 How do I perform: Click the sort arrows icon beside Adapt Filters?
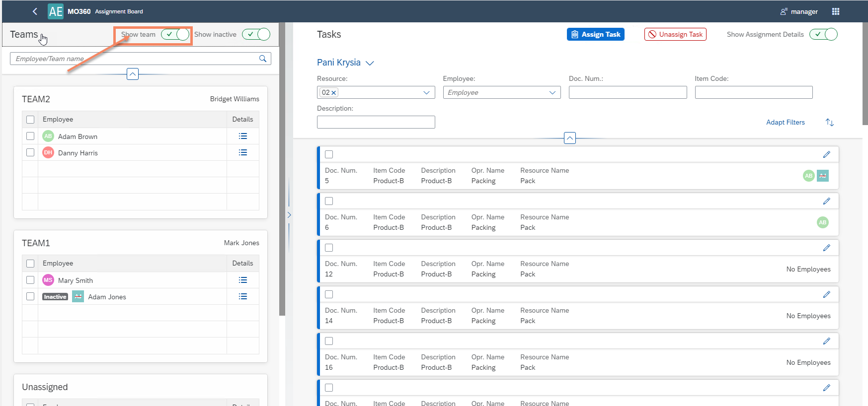click(x=829, y=122)
